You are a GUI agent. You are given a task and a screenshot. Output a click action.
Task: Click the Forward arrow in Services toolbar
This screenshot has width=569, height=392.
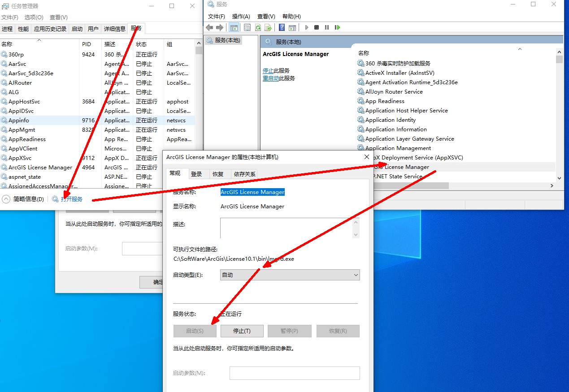[220, 27]
